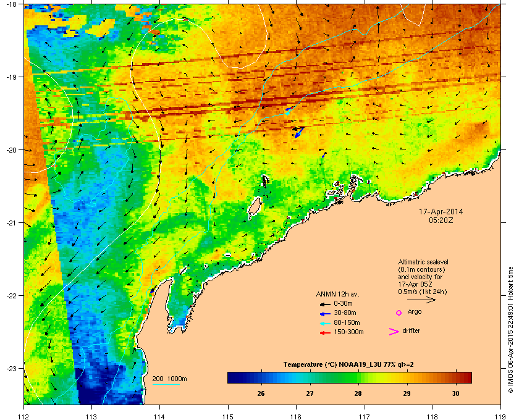
Task: Click the temperature color bar at 30
Action: coord(456,377)
